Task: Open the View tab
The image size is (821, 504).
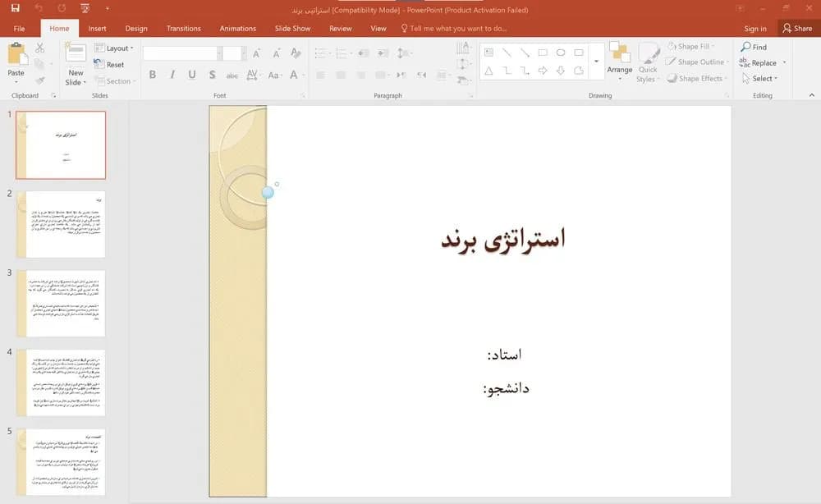Action: [378, 28]
